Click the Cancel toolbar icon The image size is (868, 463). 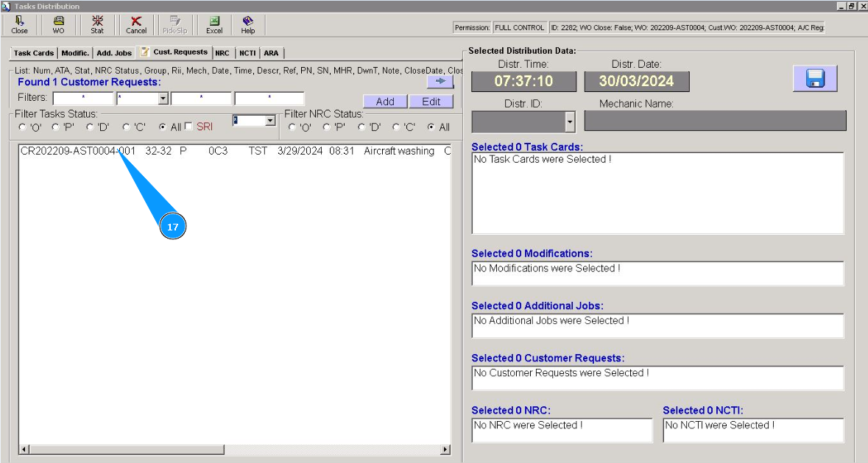pyautogui.click(x=135, y=25)
